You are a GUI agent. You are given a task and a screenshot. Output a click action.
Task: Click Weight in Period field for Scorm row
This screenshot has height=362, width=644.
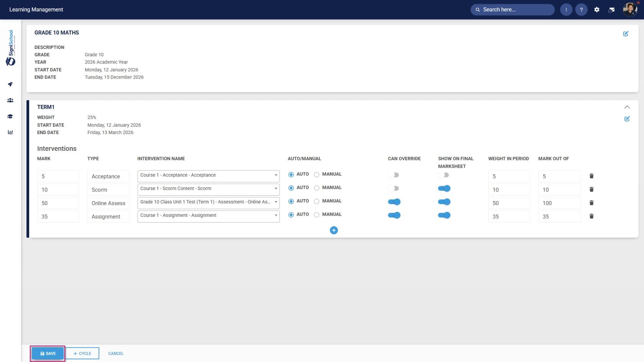(509, 190)
